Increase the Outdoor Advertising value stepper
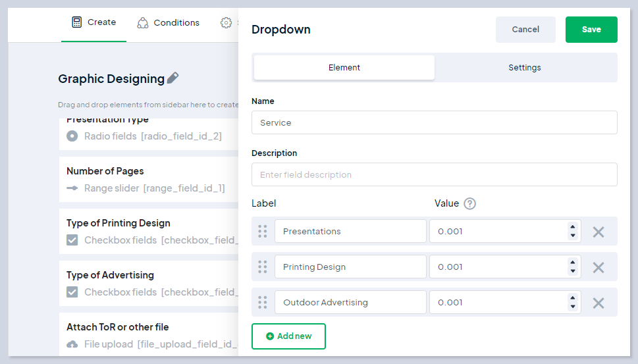 572,298
